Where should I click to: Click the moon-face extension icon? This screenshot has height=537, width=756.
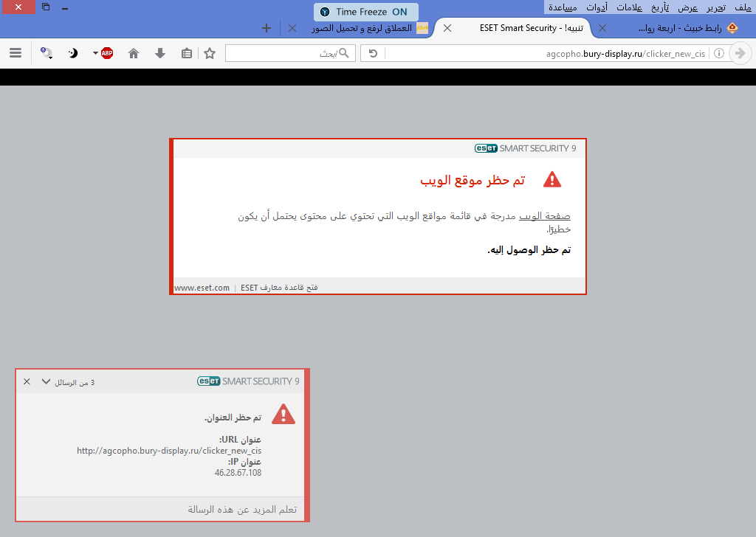coord(73,53)
